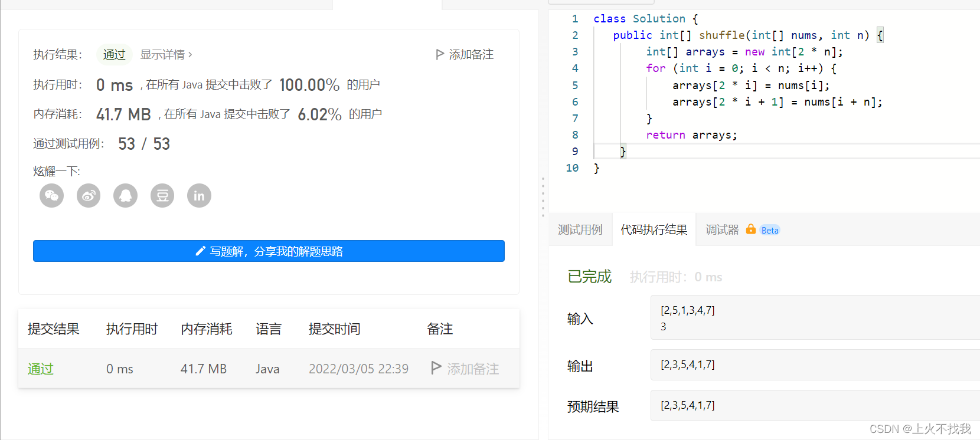Click line 'arrays[2 * i + 1] = nums[i + n];'

[778, 102]
